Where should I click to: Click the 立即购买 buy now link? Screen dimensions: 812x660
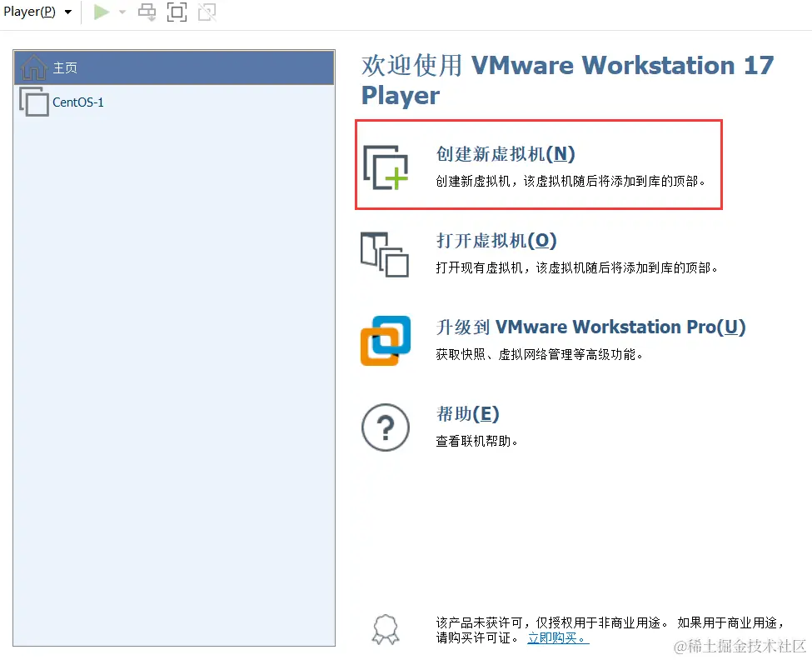tap(558, 637)
